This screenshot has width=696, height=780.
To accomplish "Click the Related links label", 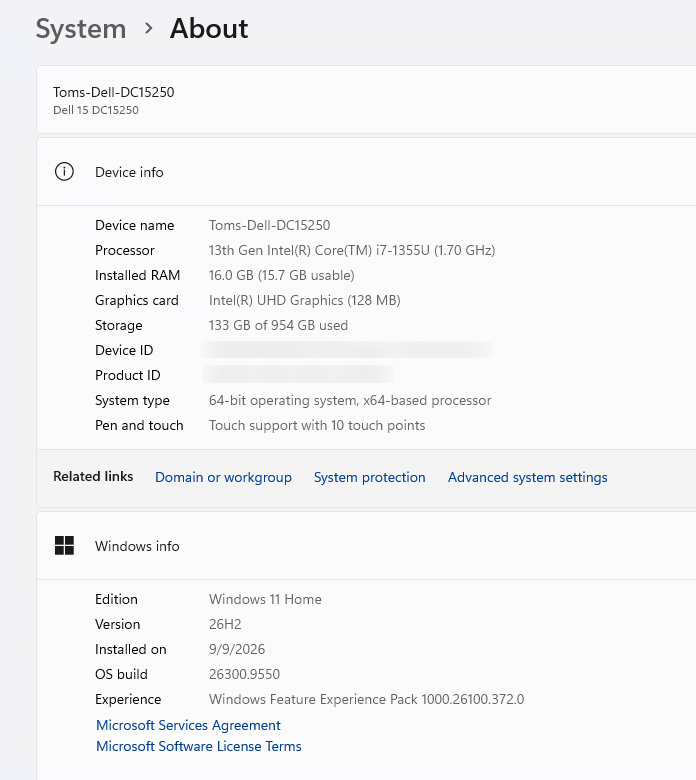I will 93,477.
